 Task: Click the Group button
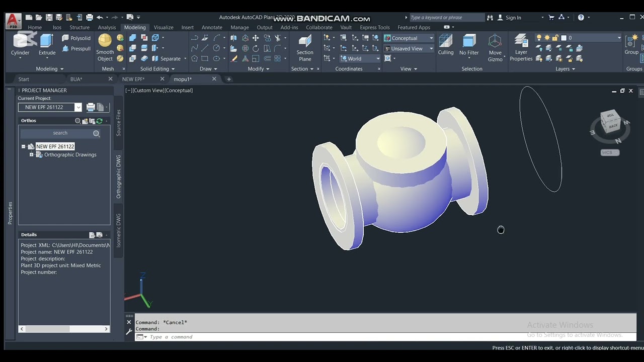pyautogui.click(x=631, y=45)
